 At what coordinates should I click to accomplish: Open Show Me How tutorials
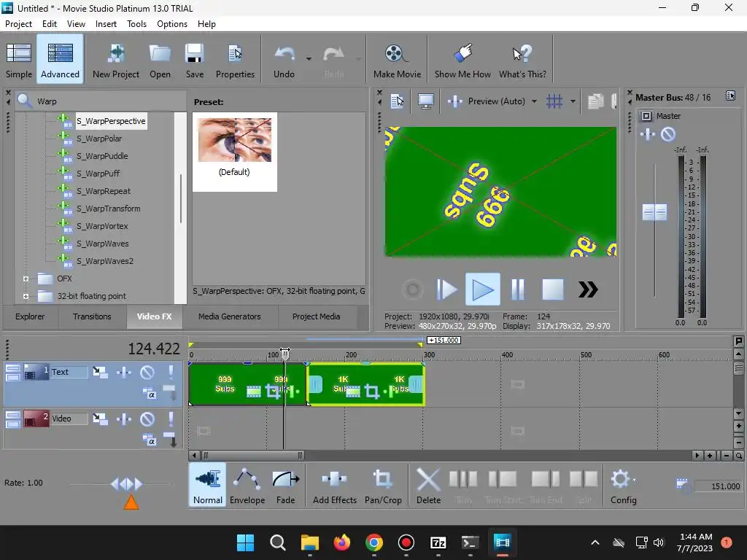(462, 60)
